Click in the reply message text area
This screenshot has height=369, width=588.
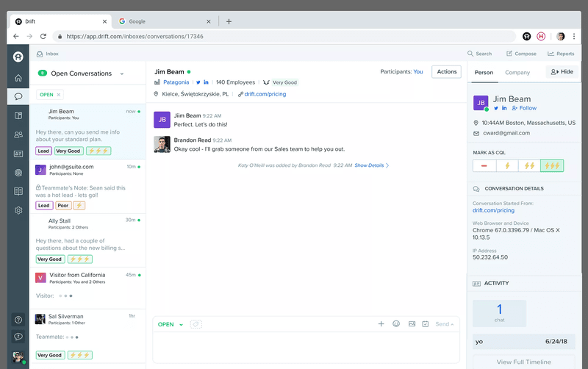tap(305, 347)
